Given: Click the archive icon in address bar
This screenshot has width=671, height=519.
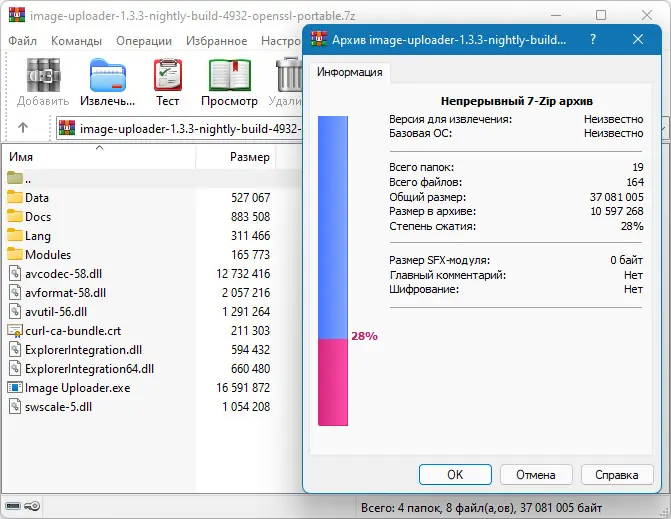Looking at the screenshot, I should [x=67, y=128].
